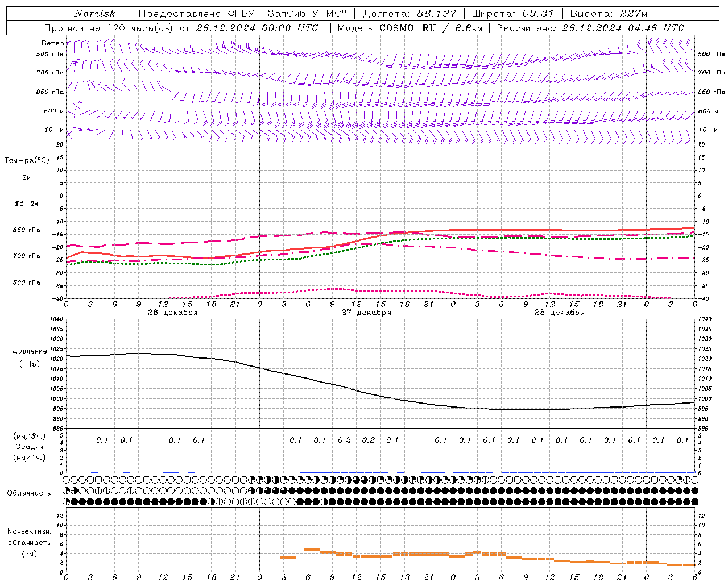Click the '1040' tick on left pressure axis
Screen dimensions: 728x582
57,319
